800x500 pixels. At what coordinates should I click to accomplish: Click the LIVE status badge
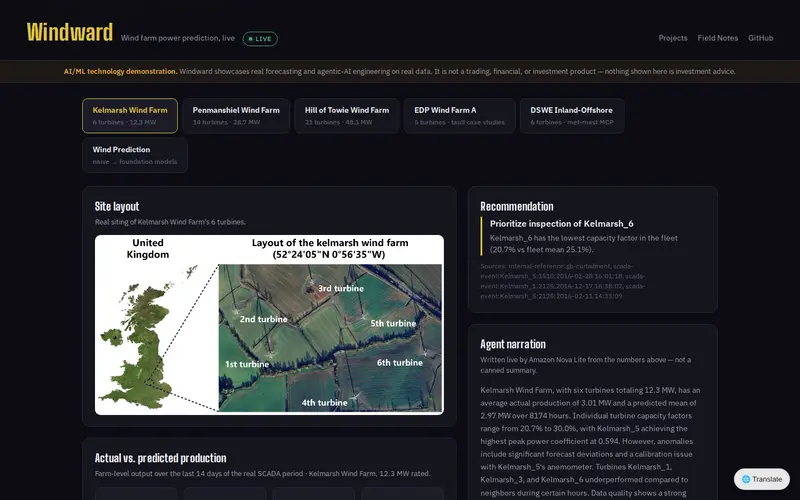[260, 39]
